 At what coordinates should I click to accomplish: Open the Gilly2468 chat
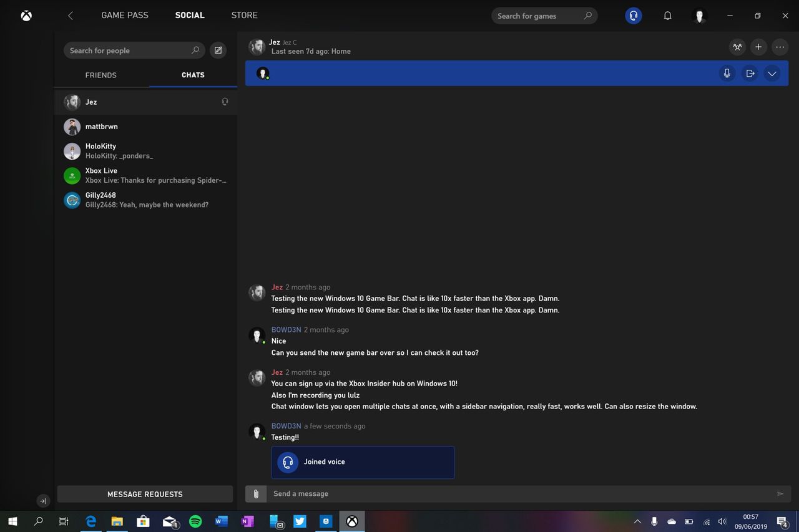(145, 200)
